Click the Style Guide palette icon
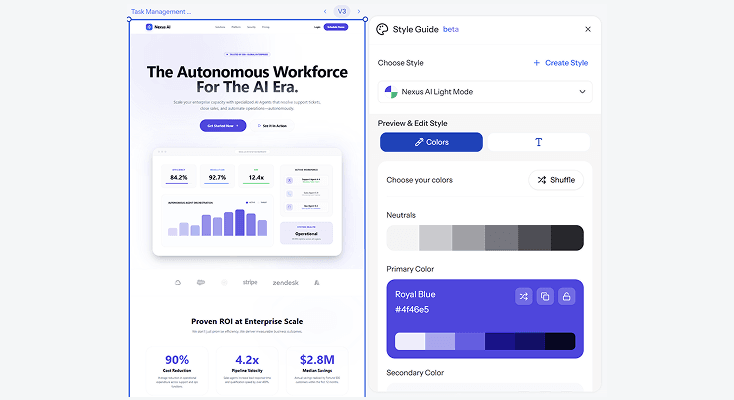The width and height of the screenshot is (734, 400). (382, 29)
